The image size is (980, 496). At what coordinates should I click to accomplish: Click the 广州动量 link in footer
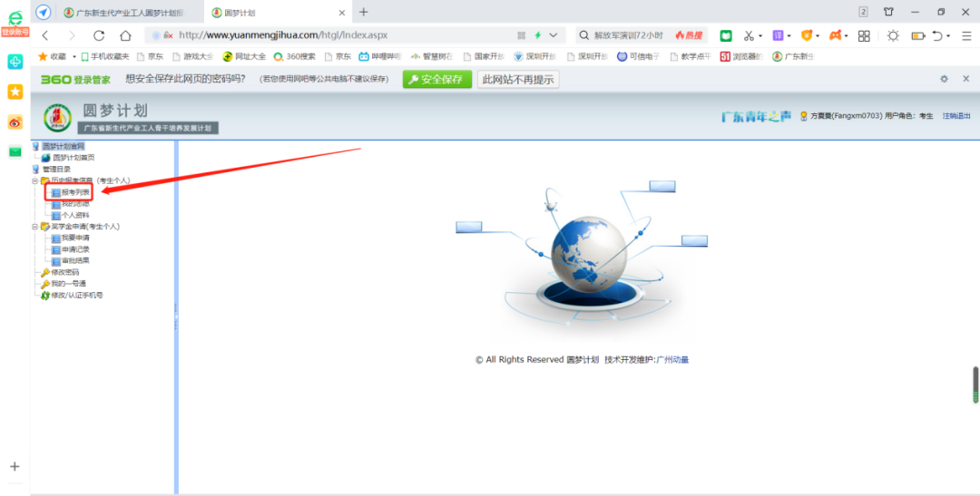672,360
